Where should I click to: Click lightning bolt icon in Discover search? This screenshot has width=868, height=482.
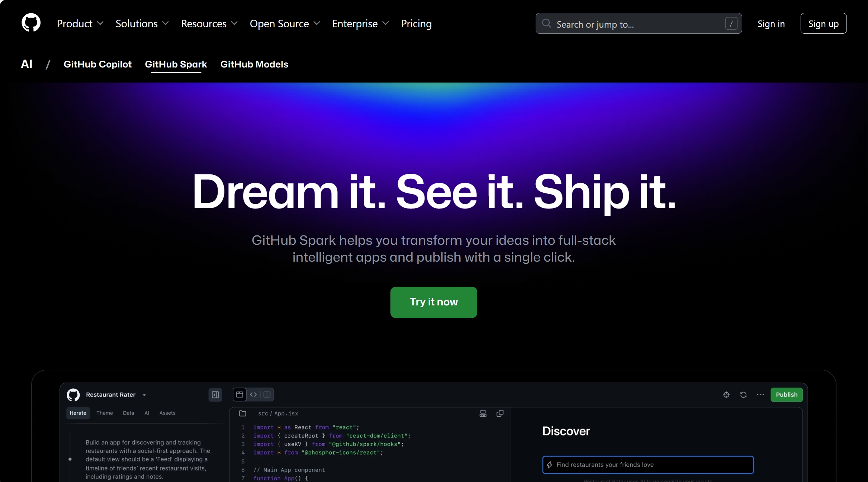(550, 465)
